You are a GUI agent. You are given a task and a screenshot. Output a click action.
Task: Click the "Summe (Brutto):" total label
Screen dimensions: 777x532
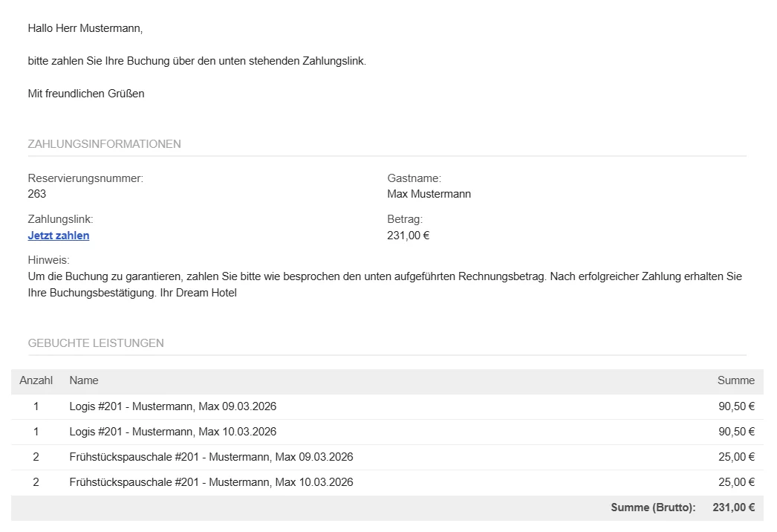653,507
